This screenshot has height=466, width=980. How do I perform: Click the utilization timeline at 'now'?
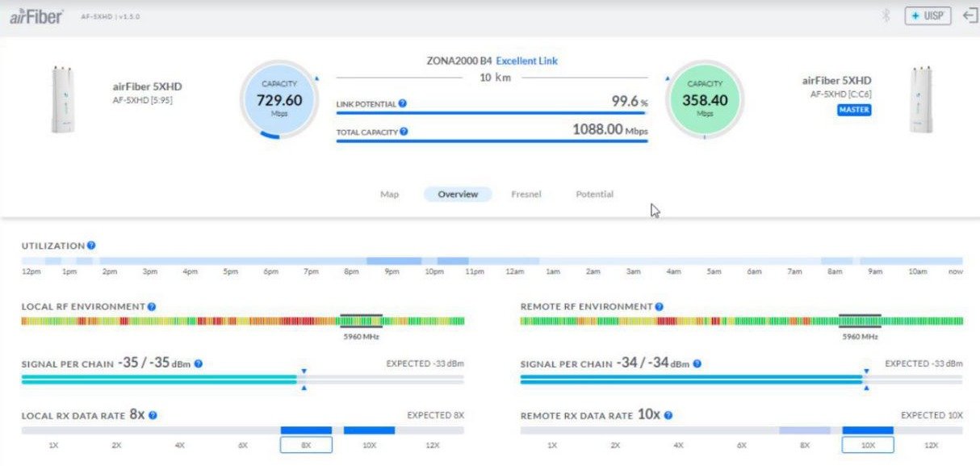tap(956, 272)
